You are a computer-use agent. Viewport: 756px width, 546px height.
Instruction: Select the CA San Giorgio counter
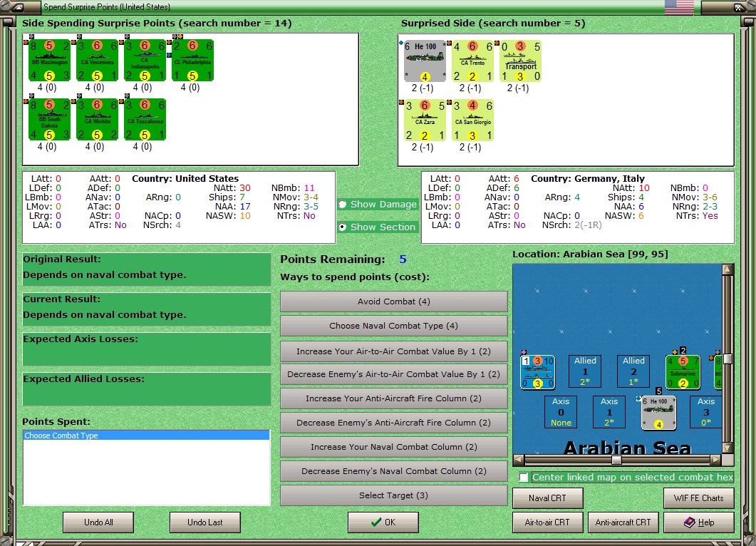tap(472, 120)
